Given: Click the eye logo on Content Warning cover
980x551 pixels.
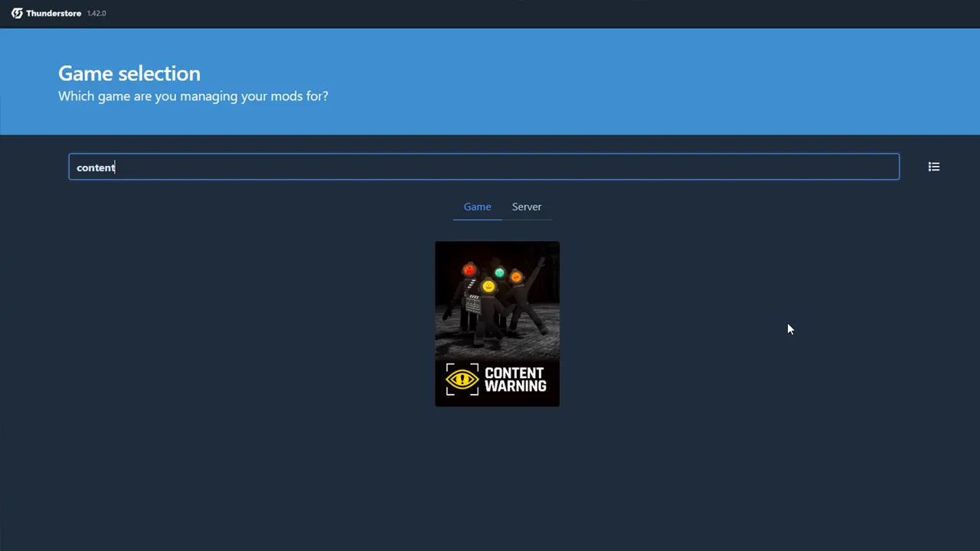Looking at the screenshot, I should tap(462, 379).
